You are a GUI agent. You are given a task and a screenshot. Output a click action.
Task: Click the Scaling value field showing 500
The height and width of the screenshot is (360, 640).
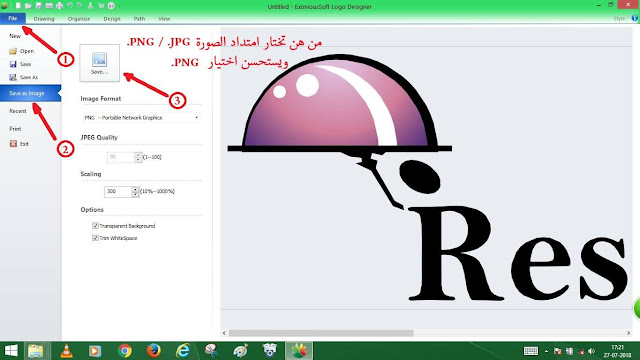[118, 191]
